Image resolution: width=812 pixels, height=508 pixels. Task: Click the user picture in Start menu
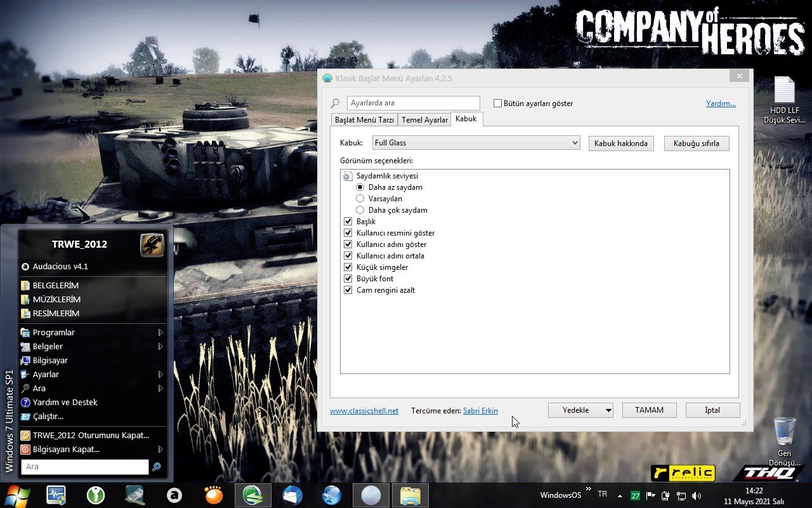pos(152,244)
